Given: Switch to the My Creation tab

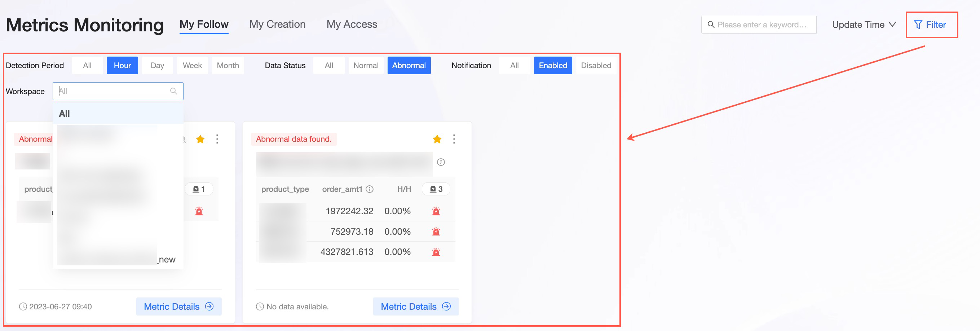Looking at the screenshot, I should click(x=277, y=25).
